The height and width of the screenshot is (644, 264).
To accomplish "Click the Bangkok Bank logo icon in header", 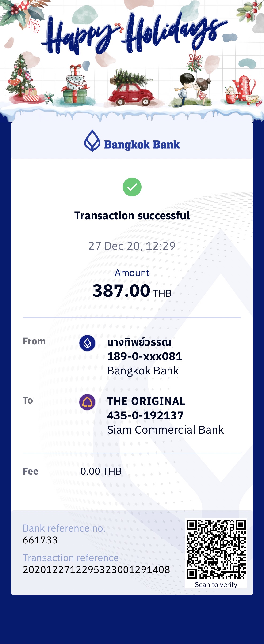I will tap(92, 141).
